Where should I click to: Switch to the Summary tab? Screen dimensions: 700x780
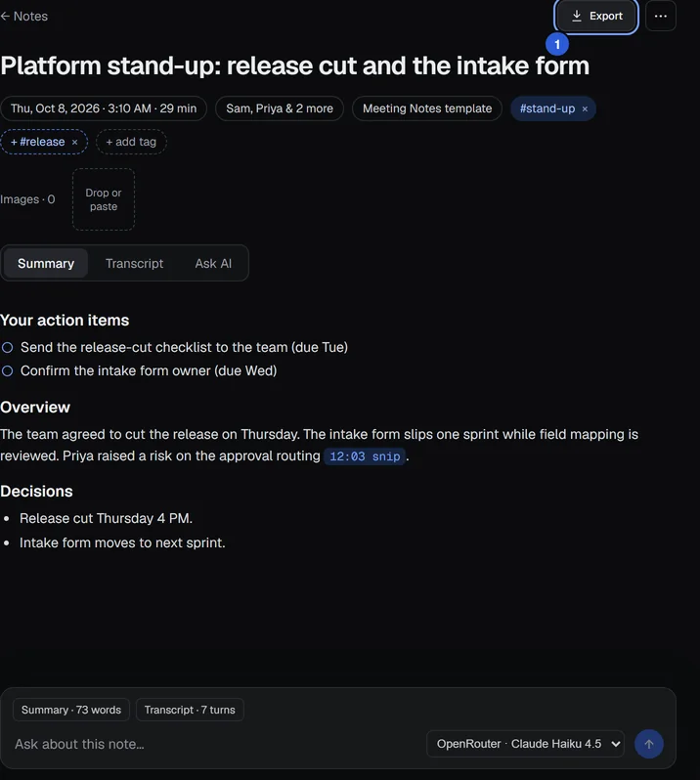tap(46, 263)
